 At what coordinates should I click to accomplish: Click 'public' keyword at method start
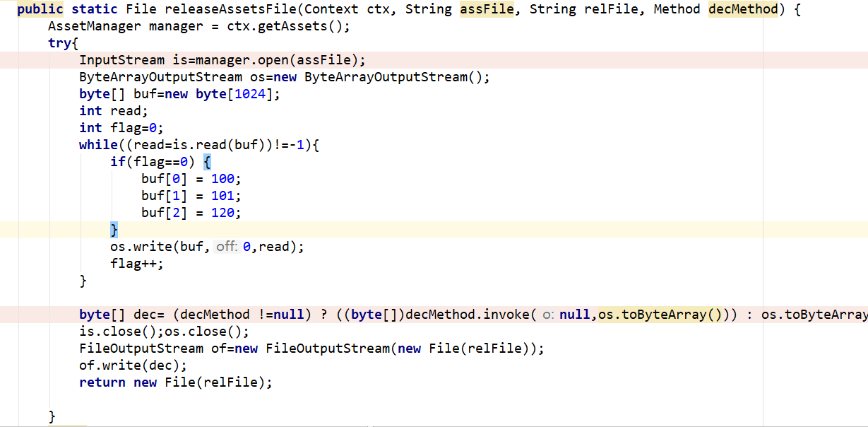pyautogui.click(x=40, y=9)
